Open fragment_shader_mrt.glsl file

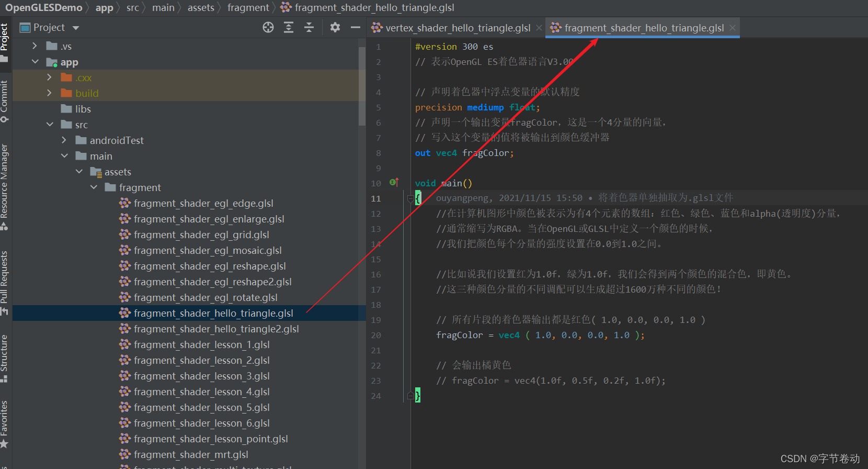click(x=191, y=454)
